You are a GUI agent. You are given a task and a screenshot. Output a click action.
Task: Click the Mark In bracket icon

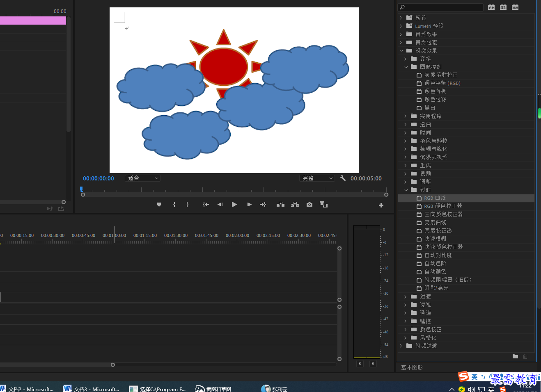(x=174, y=205)
